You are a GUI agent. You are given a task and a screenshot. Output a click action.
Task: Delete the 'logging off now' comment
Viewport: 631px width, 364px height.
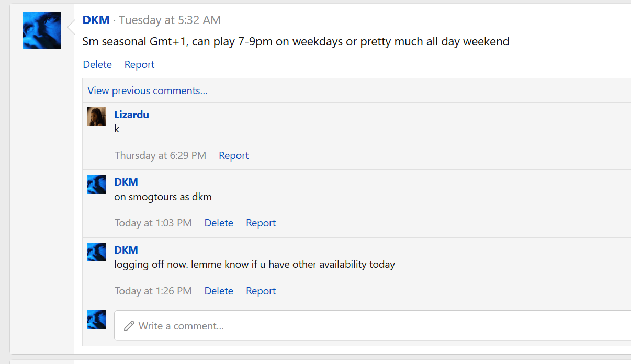[x=219, y=291]
